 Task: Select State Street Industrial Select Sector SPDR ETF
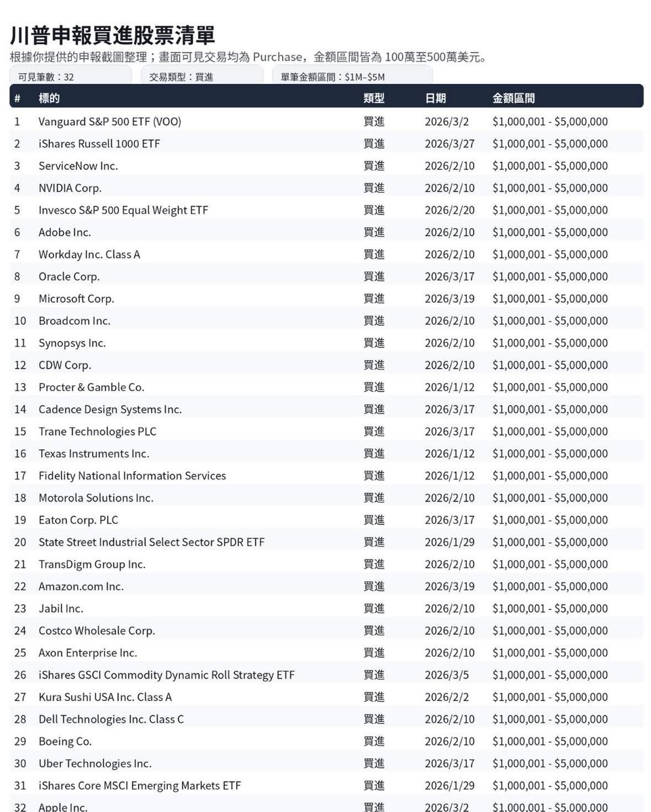point(152,542)
